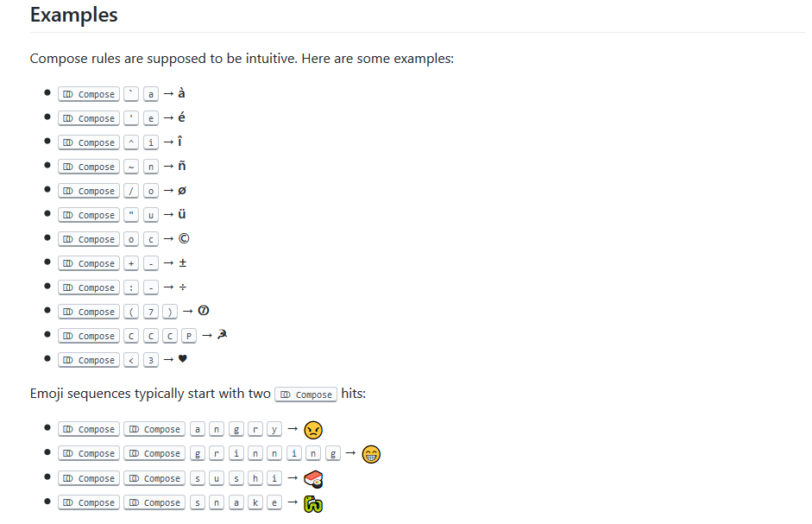812x524 pixels.
Task: Click the circled seven symbol
Action: pyautogui.click(x=204, y=311)
